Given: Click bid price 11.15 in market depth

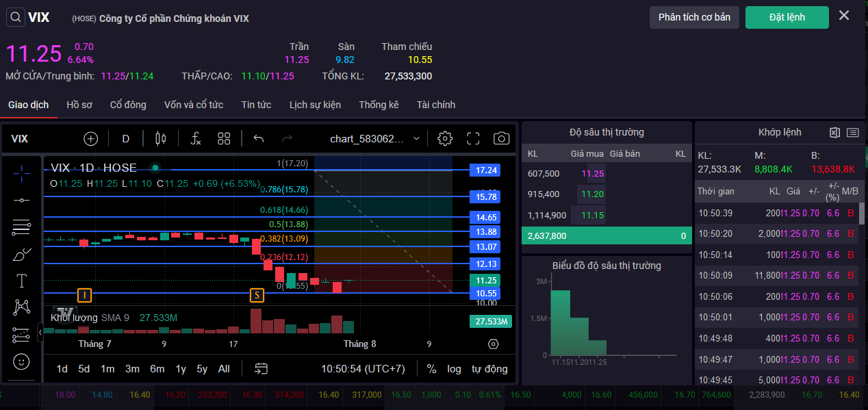Looking at the screenshot, I should (x=593, y=215).
